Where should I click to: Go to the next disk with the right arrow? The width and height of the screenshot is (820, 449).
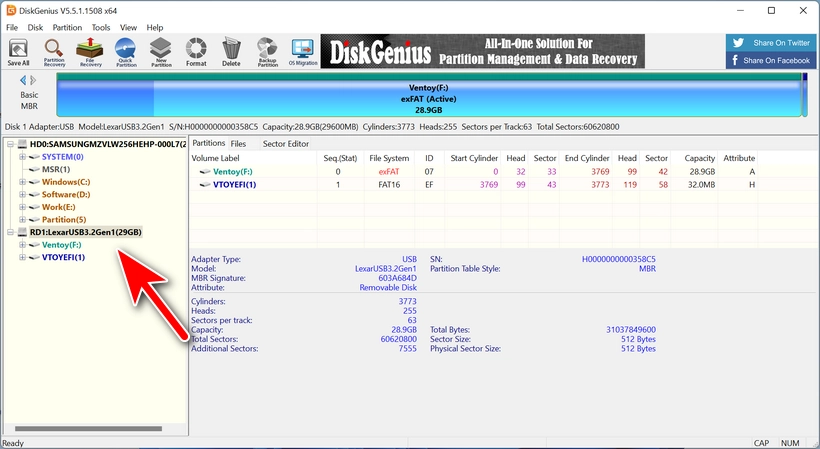[x=33, y=80]
